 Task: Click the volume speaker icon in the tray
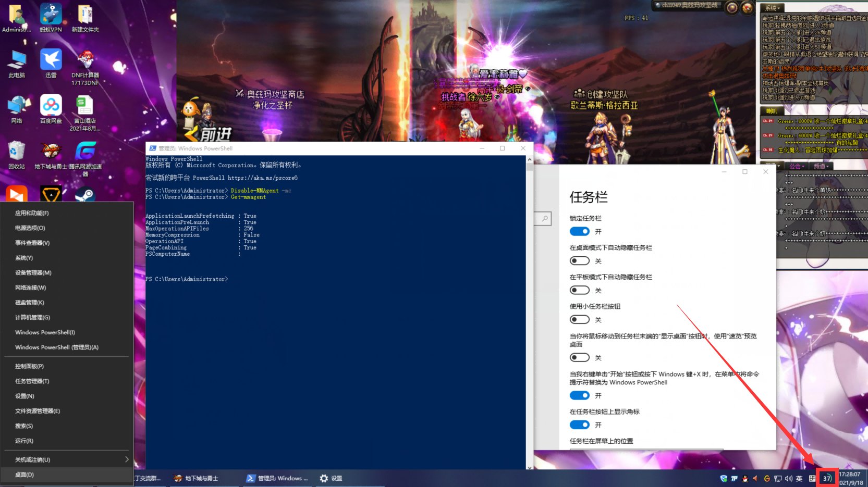[x=789, y=478]
